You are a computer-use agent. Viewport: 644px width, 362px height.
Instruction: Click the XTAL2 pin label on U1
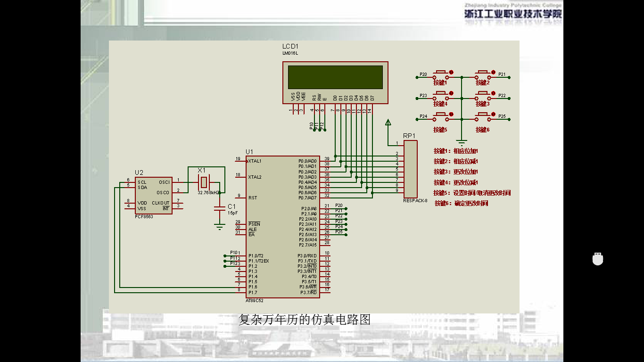(255, 177)
